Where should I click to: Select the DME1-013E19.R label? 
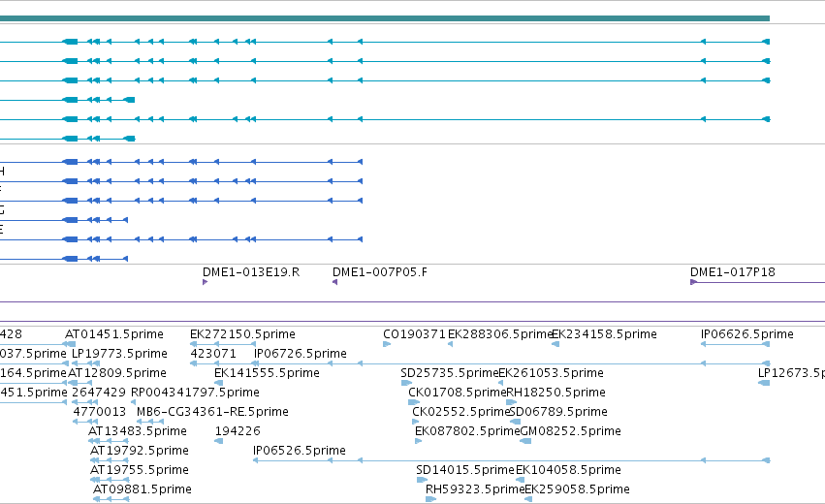tap(251, 272)
